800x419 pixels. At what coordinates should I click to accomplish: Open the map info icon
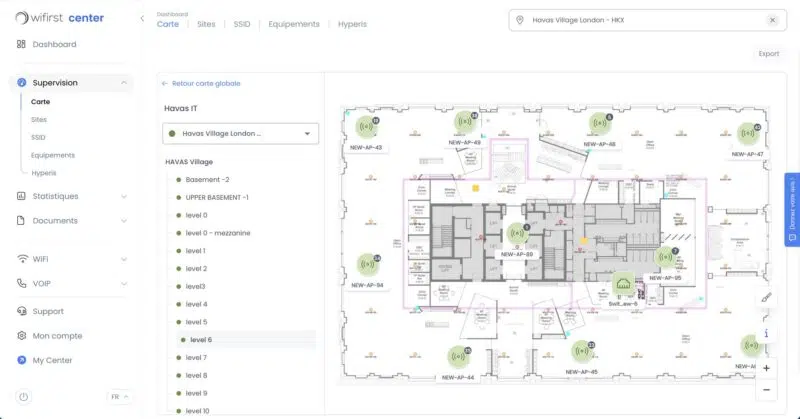pyautogui.click(x=766, y=333)
